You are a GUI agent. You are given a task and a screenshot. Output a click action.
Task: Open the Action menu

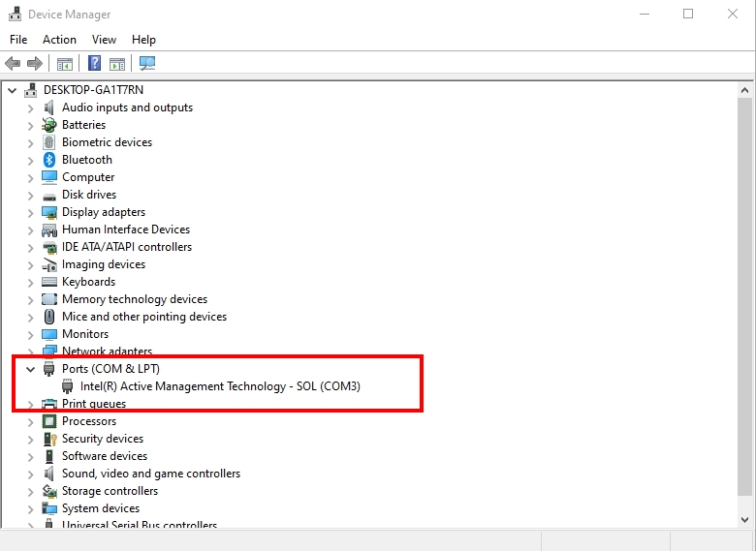coord(59,40)
